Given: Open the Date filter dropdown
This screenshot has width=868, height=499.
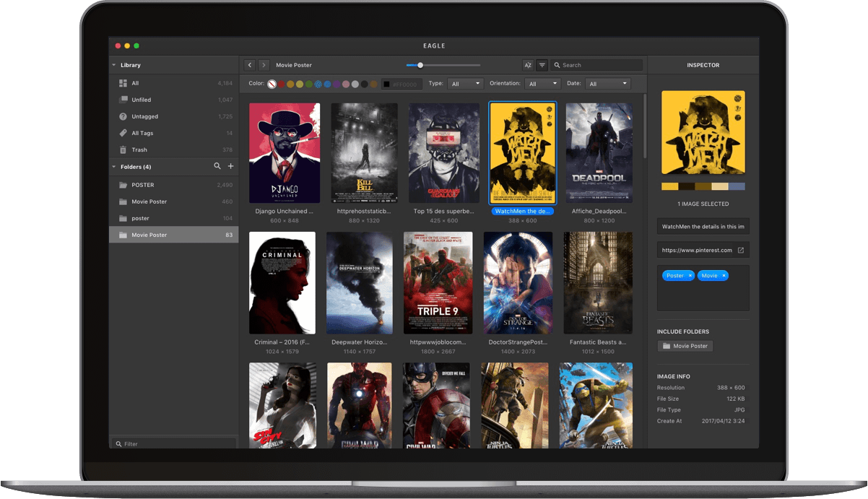Looking at the screenshot, I should (607, 84).
